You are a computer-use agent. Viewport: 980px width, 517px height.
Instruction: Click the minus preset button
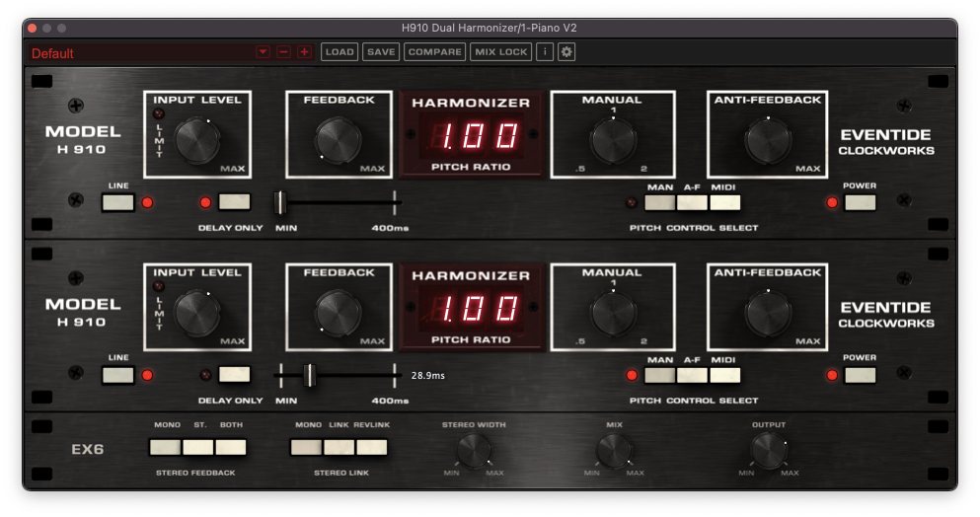point(284,52)
